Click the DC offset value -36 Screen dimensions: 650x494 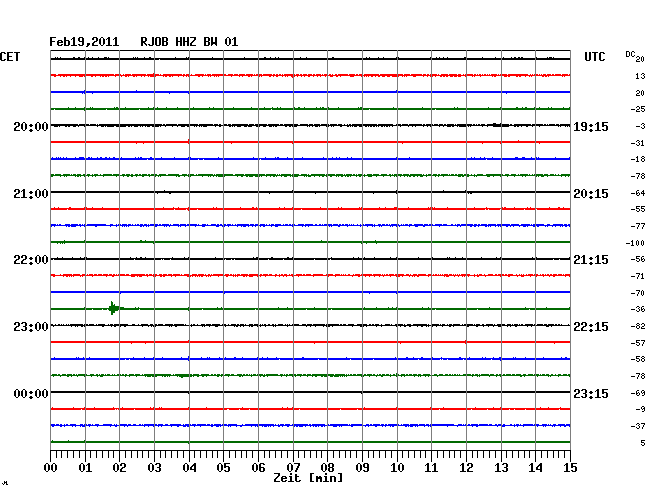638,309
